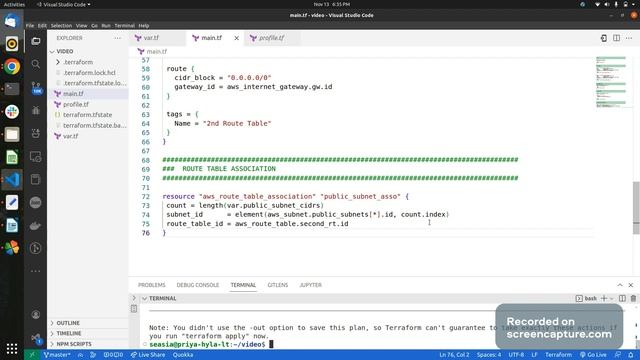Open notifications bell in status bar
The image size is (640, 360).
pos(631,355)
